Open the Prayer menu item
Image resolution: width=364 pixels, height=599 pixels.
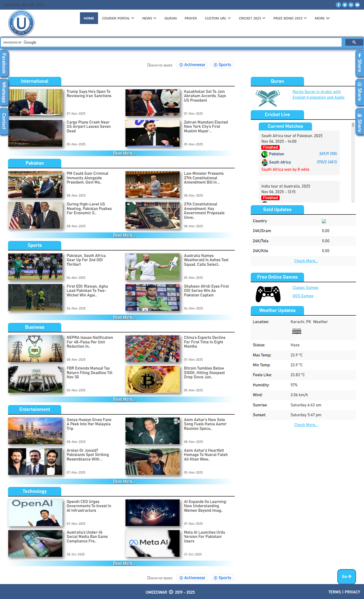191,18
